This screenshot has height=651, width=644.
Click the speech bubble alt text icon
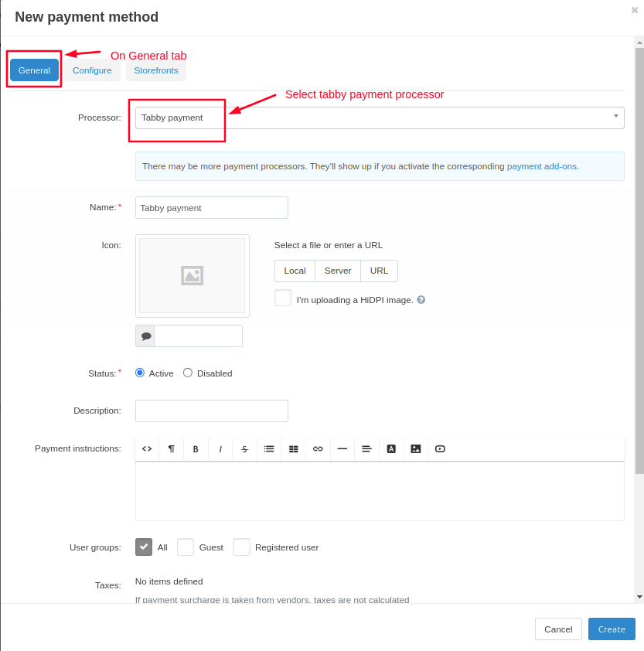click(145, 336)
